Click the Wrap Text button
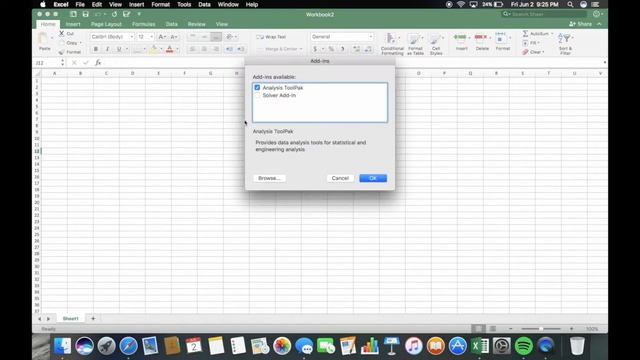 click(x=271, y=37)
